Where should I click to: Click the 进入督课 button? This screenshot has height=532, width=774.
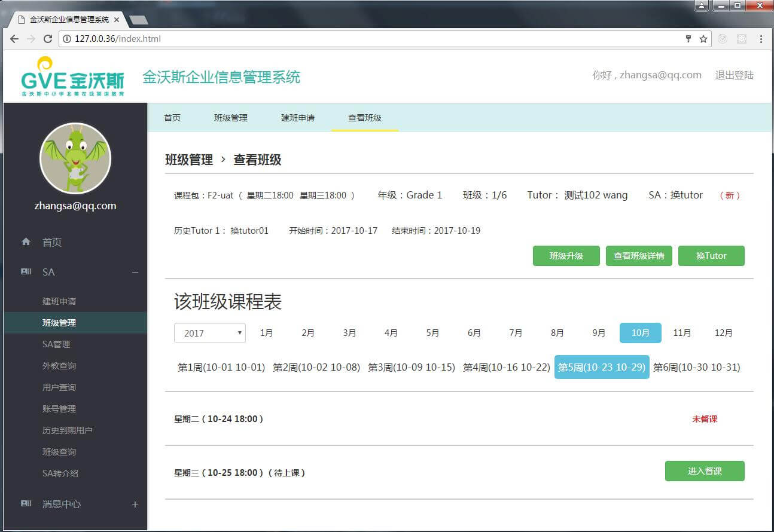pyautogui.click(x=705, y=471)
